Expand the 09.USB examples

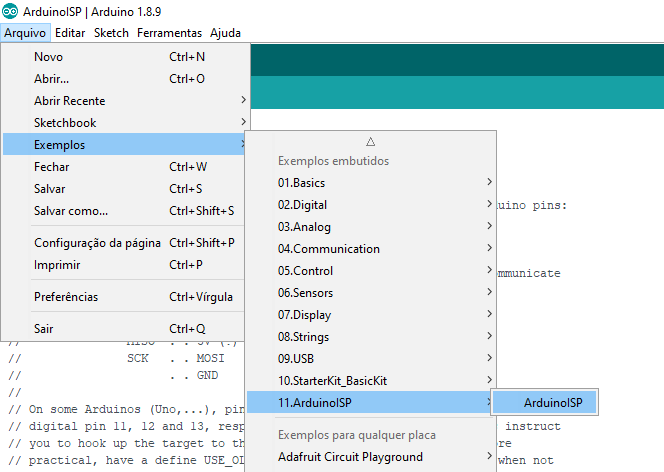tap(371, 359)
